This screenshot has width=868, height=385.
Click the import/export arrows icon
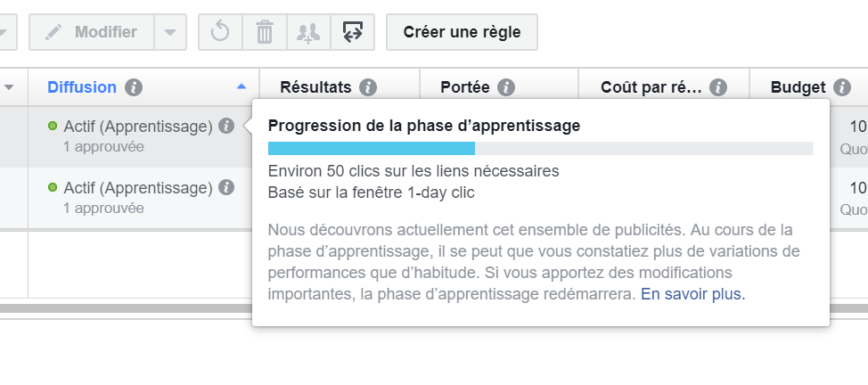pos(352,32)
